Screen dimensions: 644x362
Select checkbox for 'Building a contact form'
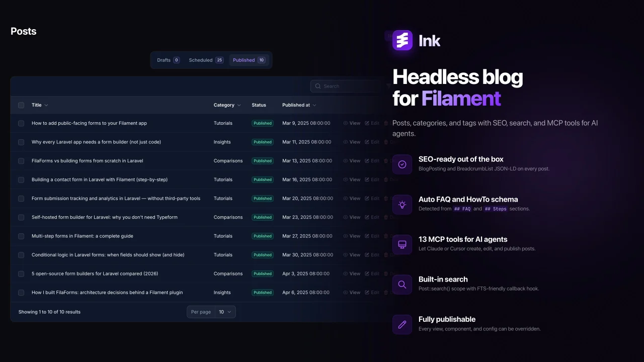(21, 180)
